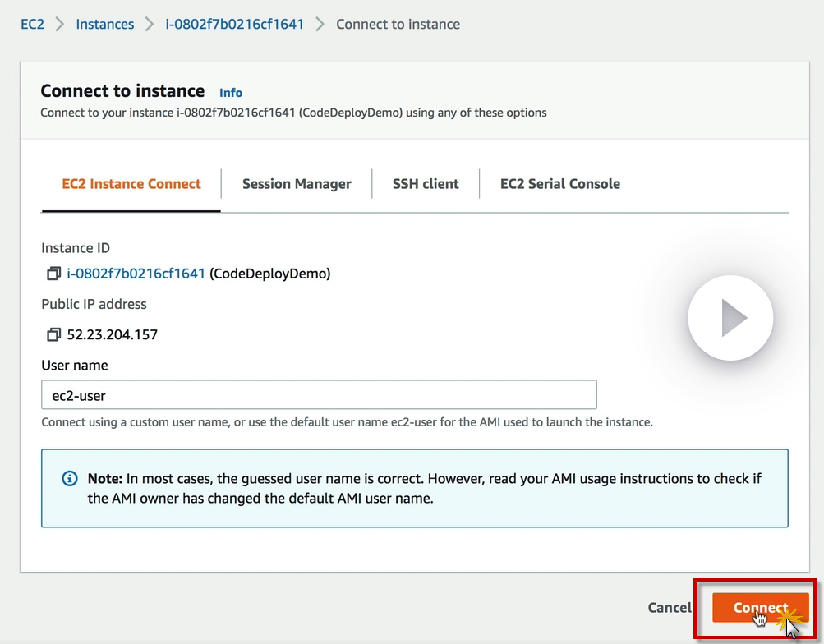Open the Instances breadcrumb link
This screenshot has height=644, width=824.
104,24
